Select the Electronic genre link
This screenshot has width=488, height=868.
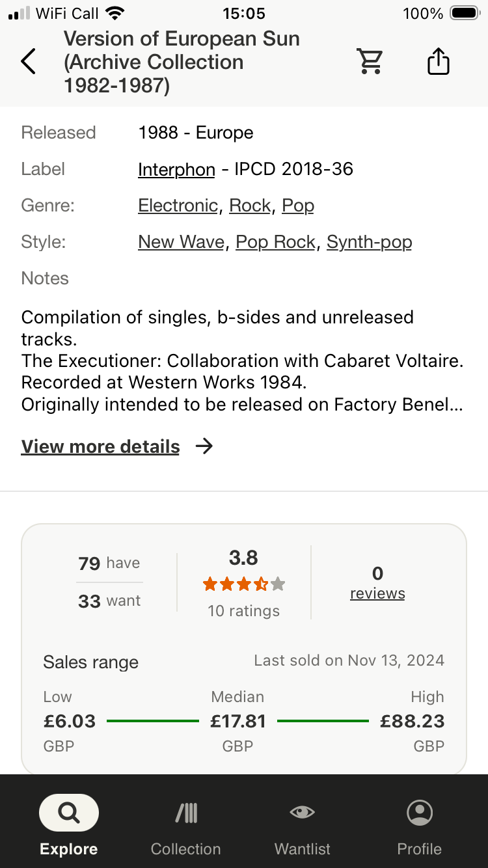(x=178, y=206)
